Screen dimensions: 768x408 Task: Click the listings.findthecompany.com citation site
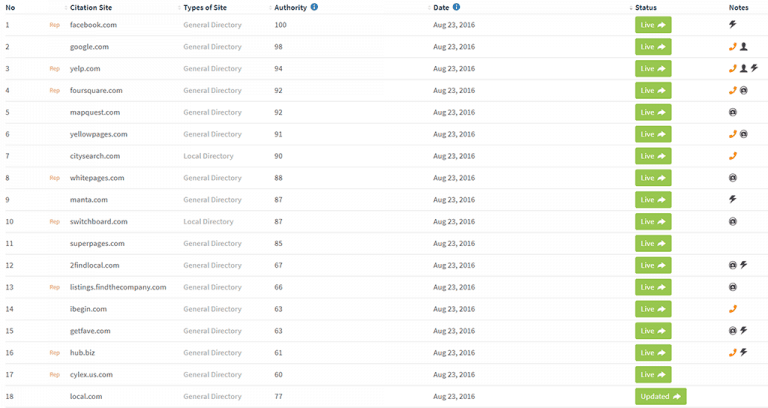118,287
